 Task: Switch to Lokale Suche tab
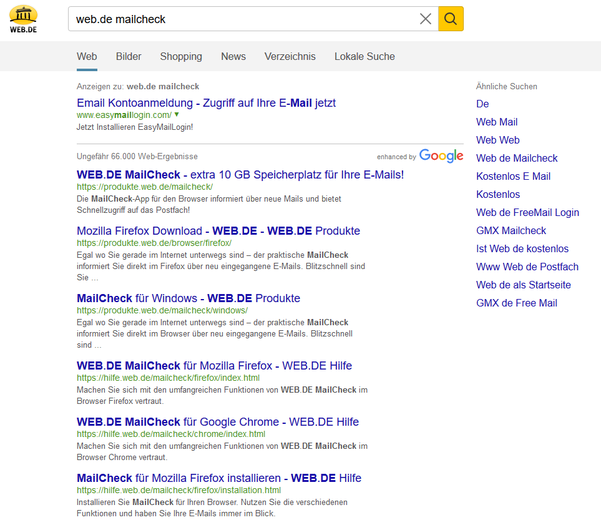365,56
